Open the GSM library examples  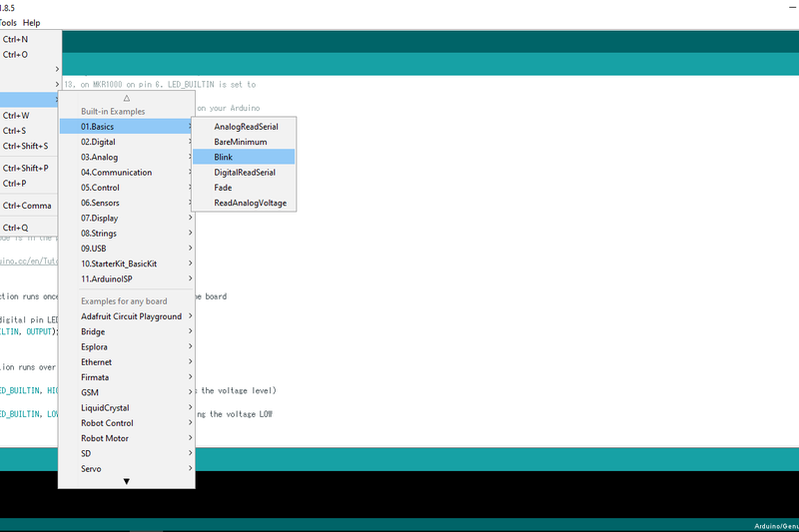coord(127,392)
